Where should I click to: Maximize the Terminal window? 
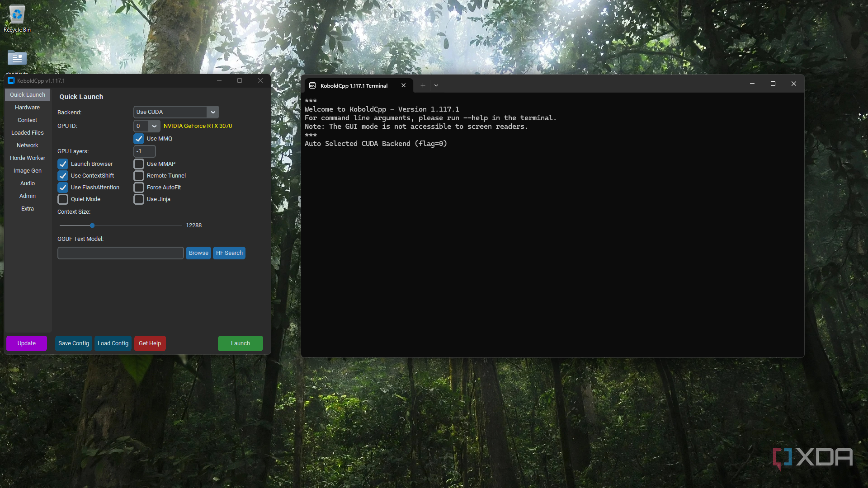pyautogui.click(x=773, y=84)
